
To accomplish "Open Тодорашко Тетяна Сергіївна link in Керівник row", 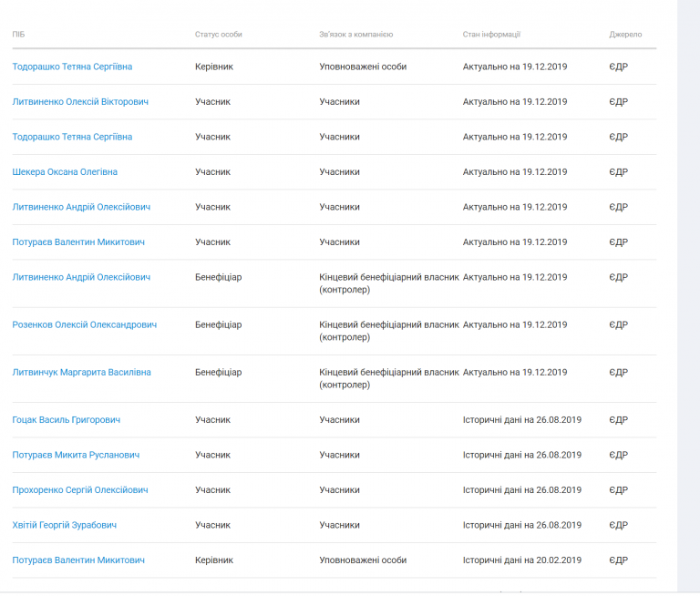I will click(x=72, y=67).
